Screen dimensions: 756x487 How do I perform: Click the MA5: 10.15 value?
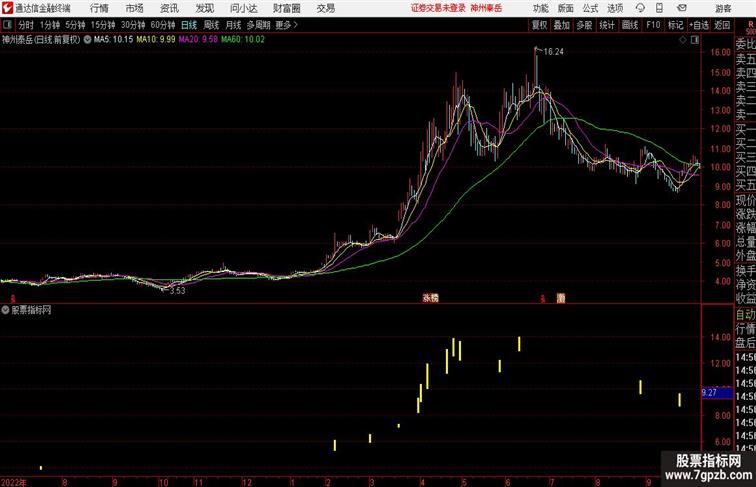tap(113, 40)
